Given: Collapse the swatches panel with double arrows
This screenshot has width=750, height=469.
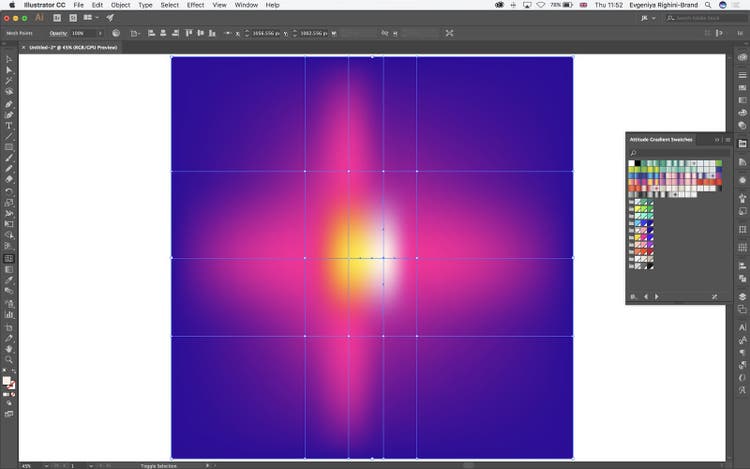Looking at the screenshot, I should [717, 139].
